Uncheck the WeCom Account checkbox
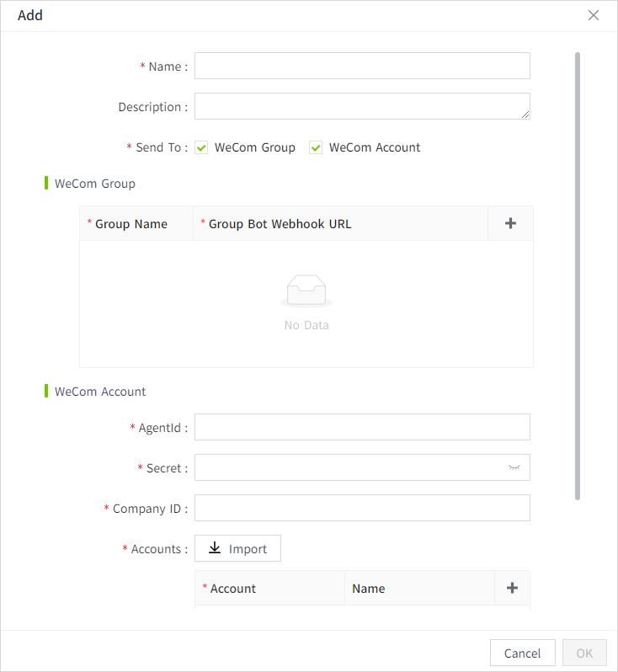 tap(316, 147)
